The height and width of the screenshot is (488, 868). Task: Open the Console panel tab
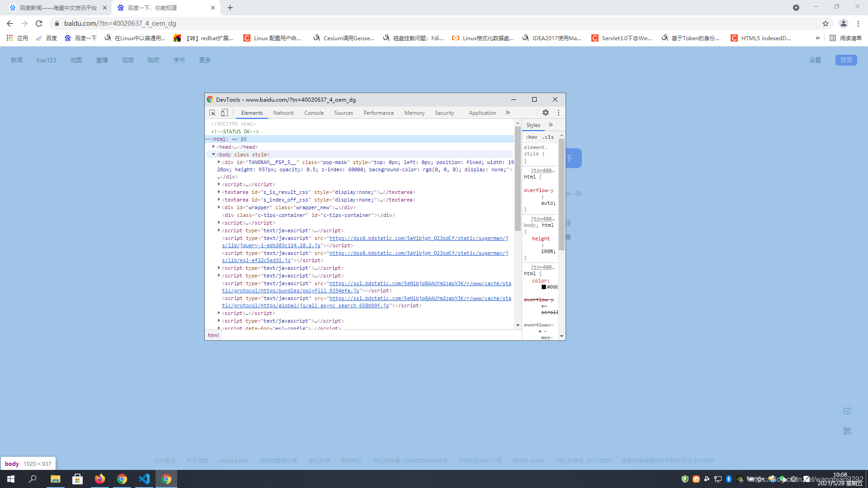point(314,113)
